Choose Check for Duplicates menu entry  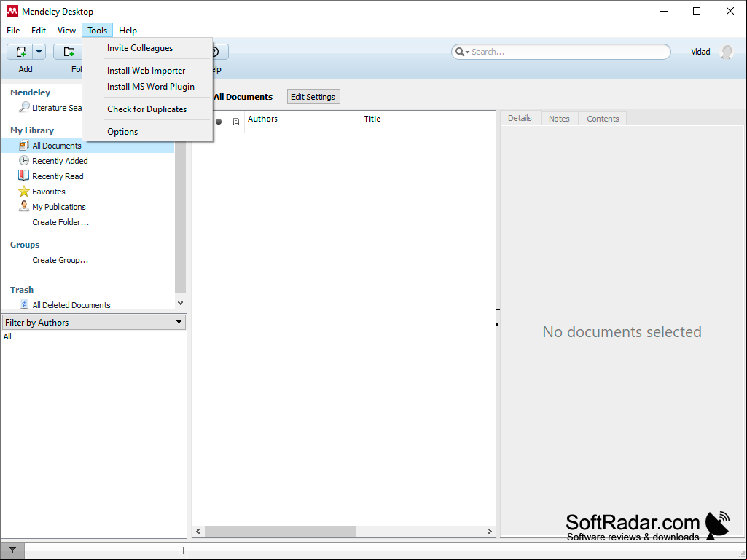[x=148, y=109]
